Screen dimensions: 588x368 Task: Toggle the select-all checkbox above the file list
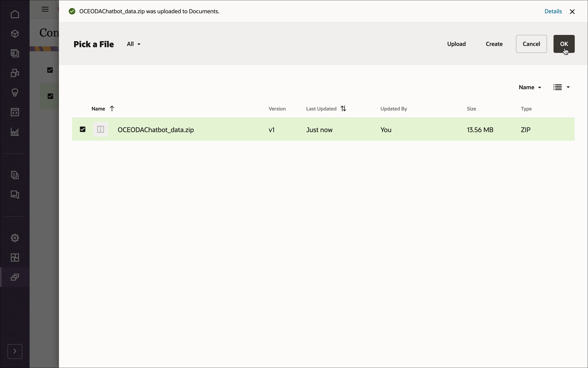click(50, 70)
